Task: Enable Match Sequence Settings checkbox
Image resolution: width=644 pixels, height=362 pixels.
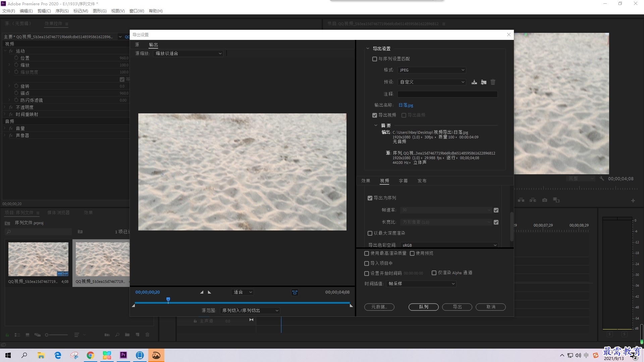Action: (x=375, y=59)
